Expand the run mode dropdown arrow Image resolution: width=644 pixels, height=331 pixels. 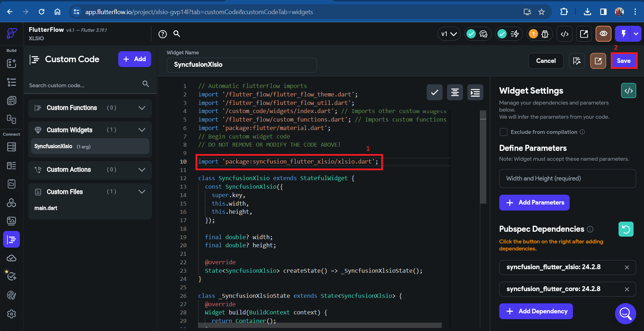pyautogui.click(x=637, y=34)
